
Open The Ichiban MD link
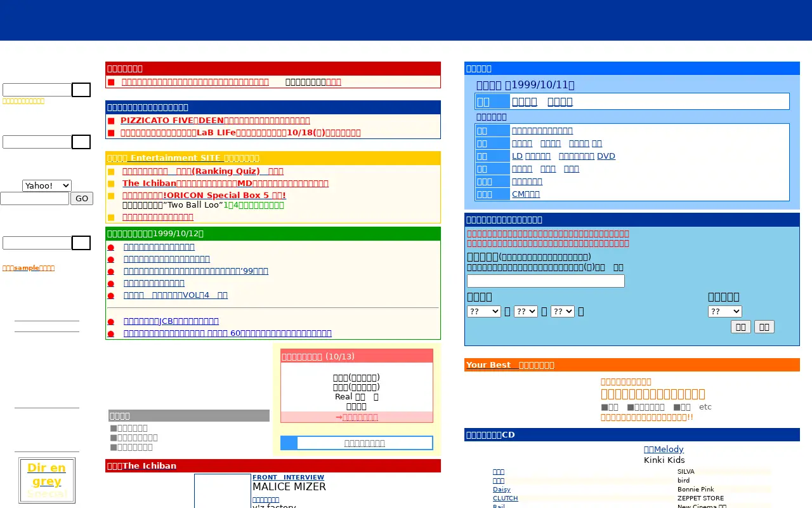pos(225,184)
